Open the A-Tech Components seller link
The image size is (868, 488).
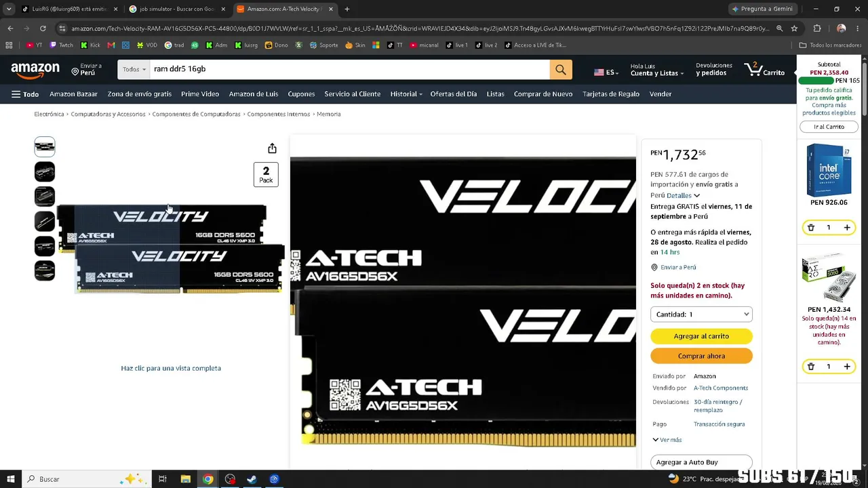tap(721, 388)
